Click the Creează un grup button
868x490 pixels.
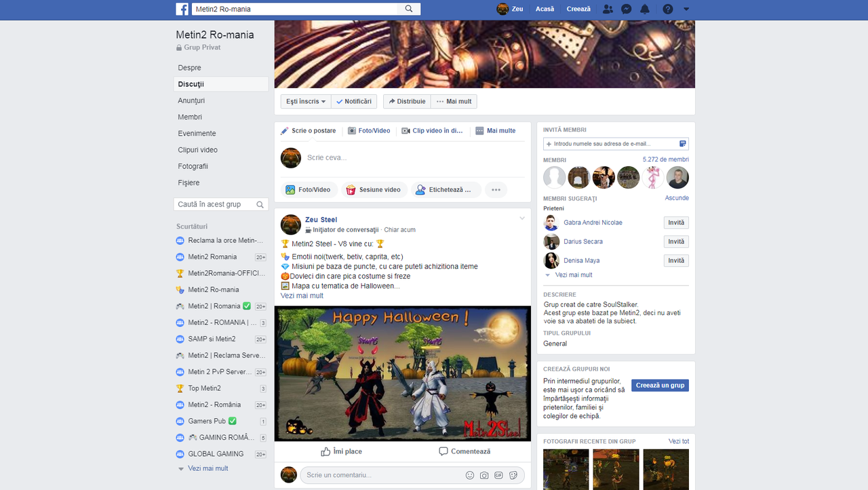659,385
